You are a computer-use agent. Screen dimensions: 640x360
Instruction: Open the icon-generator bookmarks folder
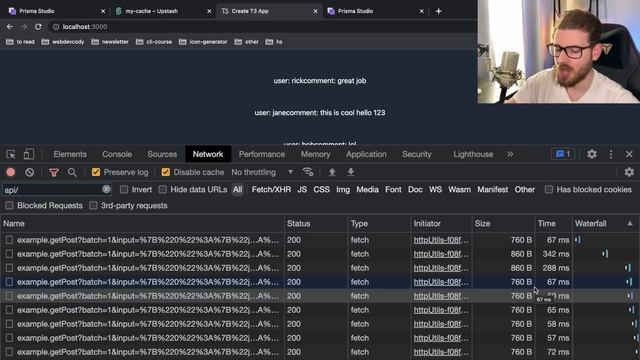[x=203, y=42]
